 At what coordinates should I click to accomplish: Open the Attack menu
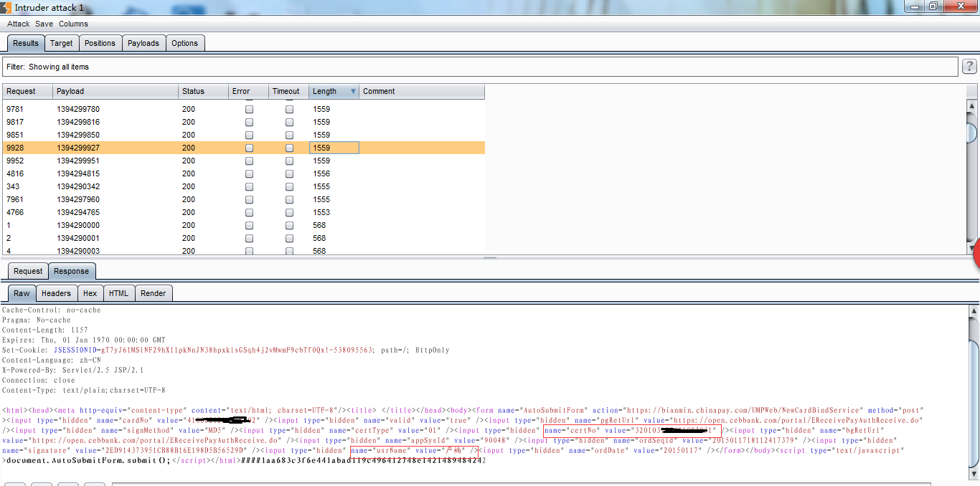pyautogui.click(x=19, y=24)
